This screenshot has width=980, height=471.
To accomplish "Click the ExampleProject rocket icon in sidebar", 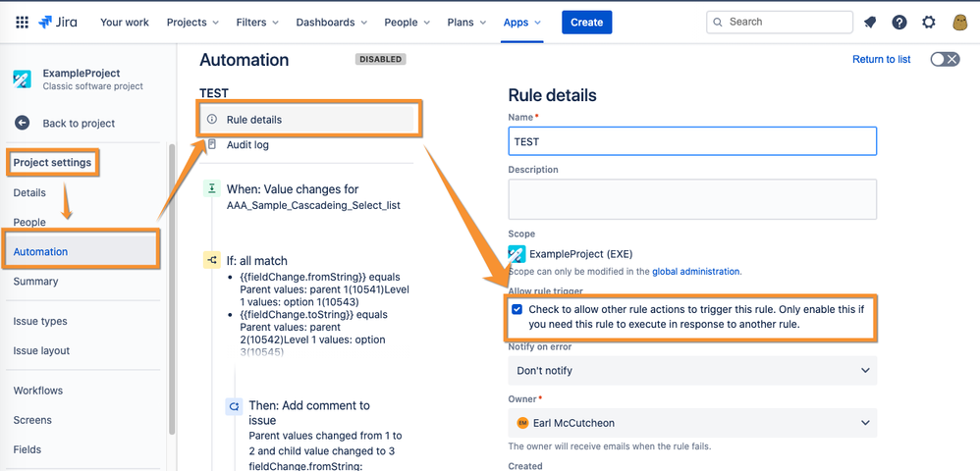I will tap(23, 79).
